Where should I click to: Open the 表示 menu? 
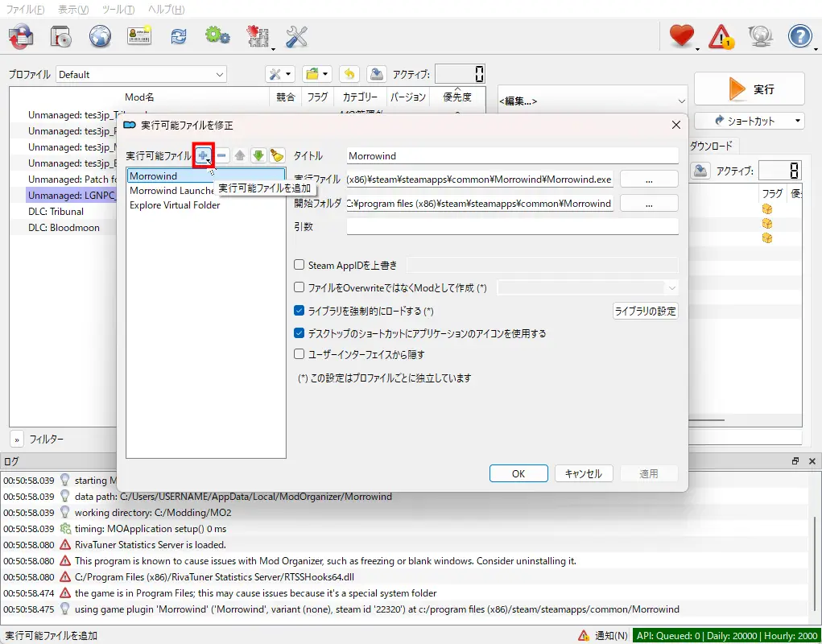coord(73,10)
